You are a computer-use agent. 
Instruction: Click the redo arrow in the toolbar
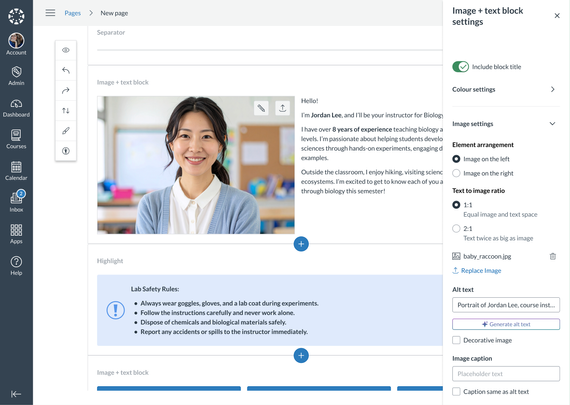(x=66, y=91)
